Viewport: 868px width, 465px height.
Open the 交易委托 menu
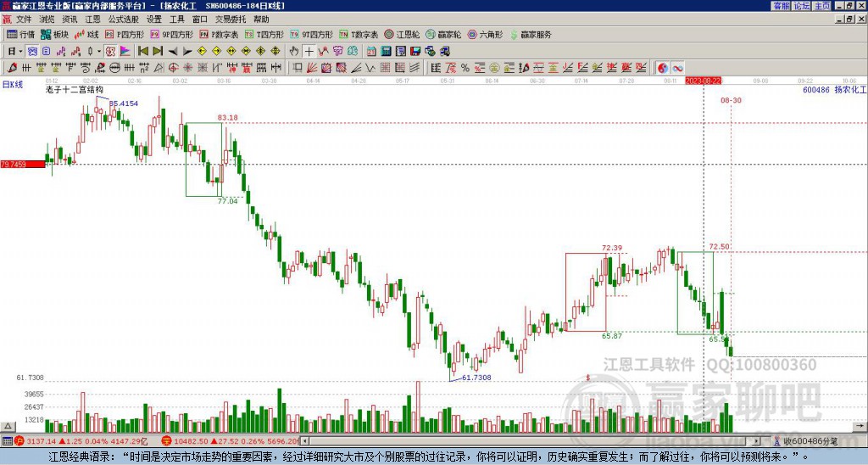point(231,20)
